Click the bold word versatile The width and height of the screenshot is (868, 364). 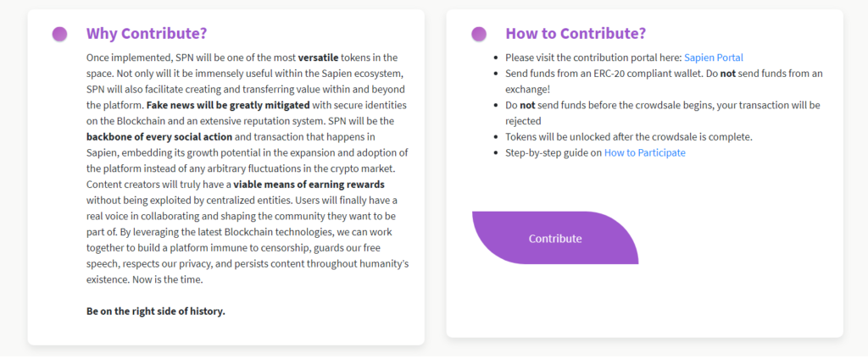click(x=318, y=58)
